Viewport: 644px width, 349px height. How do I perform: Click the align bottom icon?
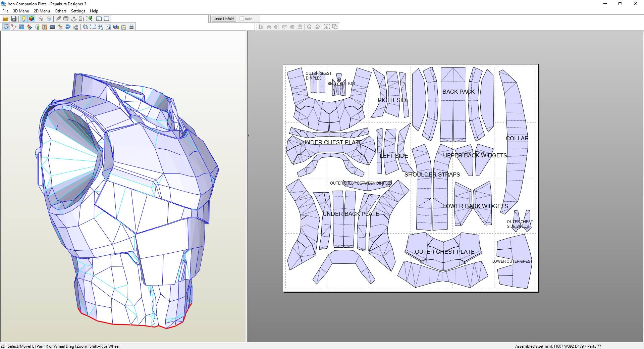(x=300, y=27)
